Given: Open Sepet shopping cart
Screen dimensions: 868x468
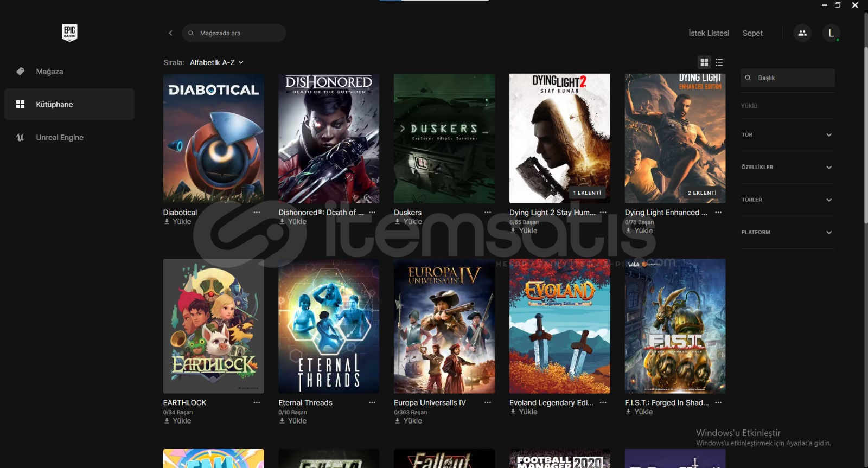Looking at the screenshot, I should click(752, 33).
